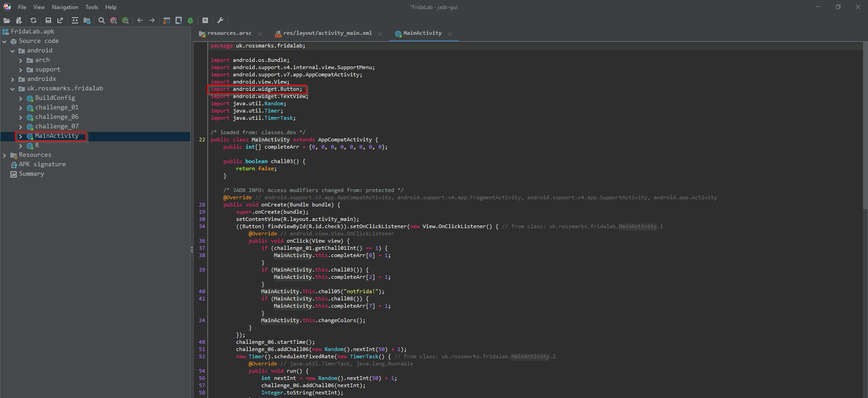868x398 pixels.
Task: Expand the challenge_07 class node
Action: pos(21,127)
